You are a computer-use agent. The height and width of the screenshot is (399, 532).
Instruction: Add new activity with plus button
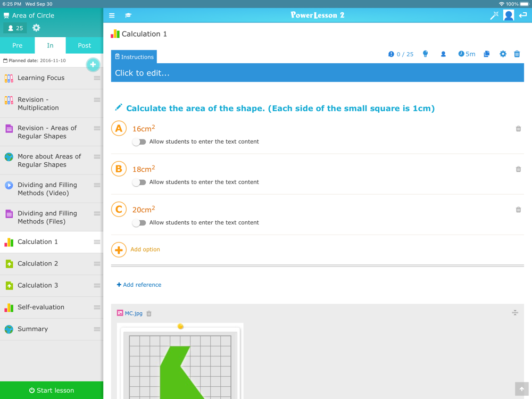point(93,64)
